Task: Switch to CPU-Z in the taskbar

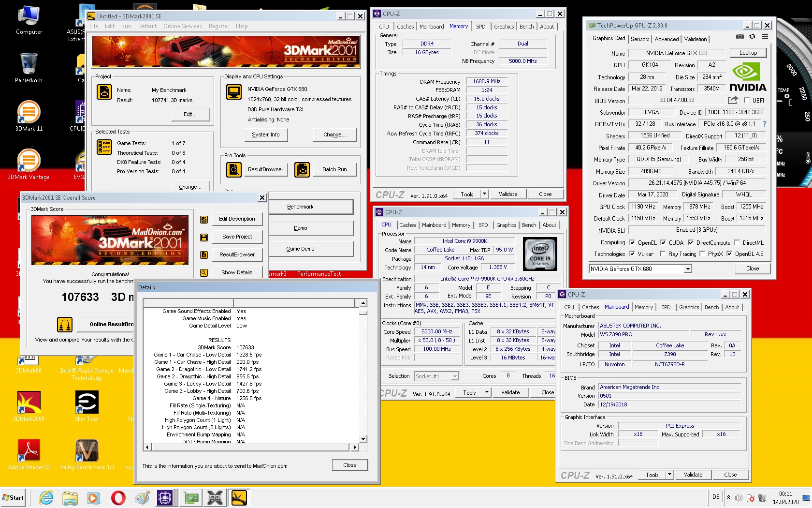Action: click(x=164, y=498)
